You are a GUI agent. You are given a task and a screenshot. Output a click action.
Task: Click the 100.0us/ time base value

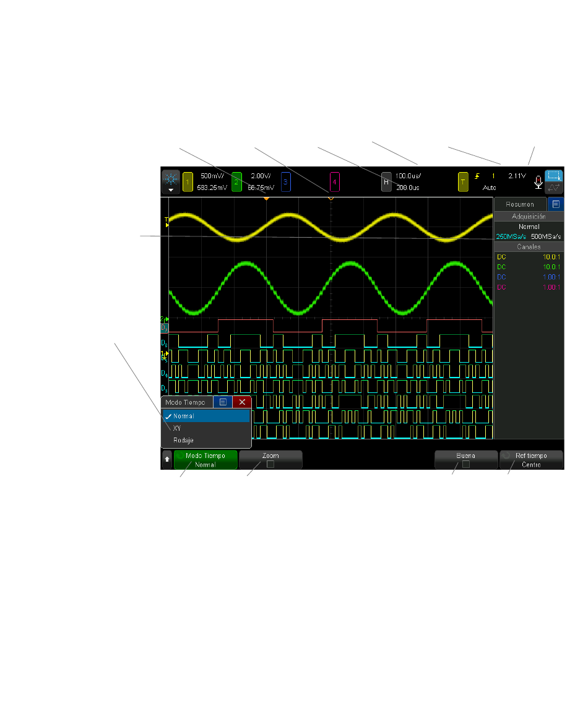pyautogui.click(x=409, y=176)
